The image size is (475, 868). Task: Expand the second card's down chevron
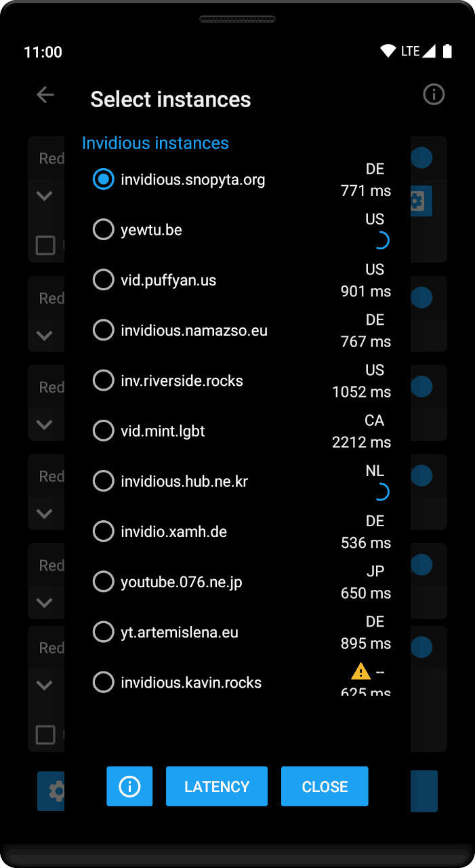click(x=45, y=335)
